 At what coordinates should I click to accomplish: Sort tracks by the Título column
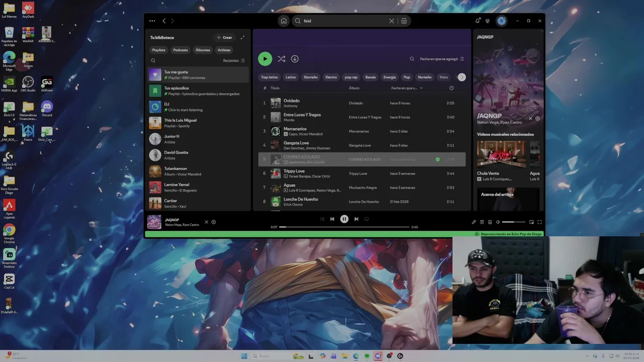point(275,88)
